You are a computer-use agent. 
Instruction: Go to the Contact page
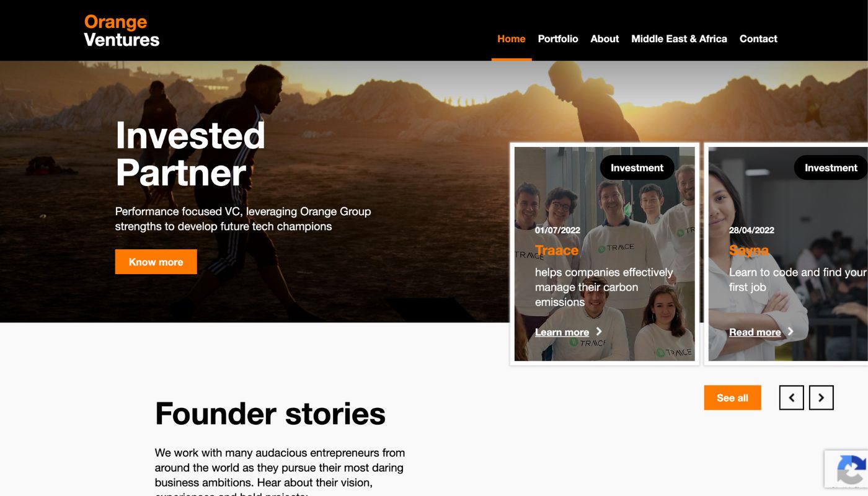click(758, 38)
